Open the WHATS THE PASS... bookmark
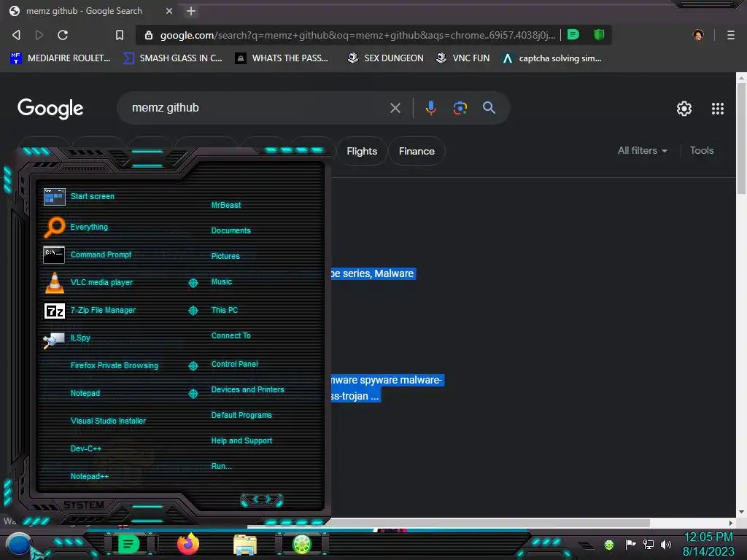Screen dimensions: 747x560 coord(282,58)
